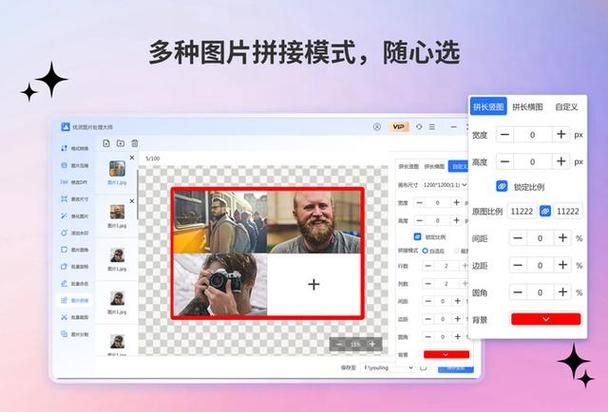The height and width of the screenshot is (412, 608).
Task: Expand the red 背景 color dropdown in the enlarged panel
Action: click(546, 319)
